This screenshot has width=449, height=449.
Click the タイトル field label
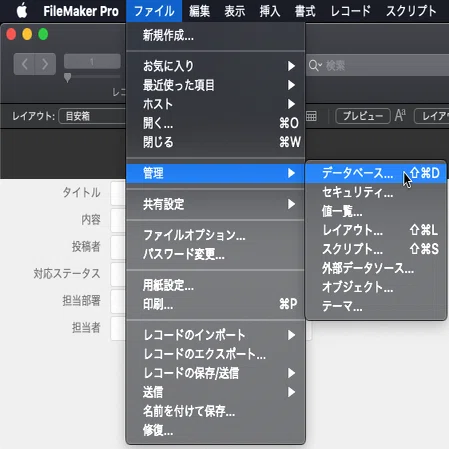pyautogui.click(x=81, y=193)
